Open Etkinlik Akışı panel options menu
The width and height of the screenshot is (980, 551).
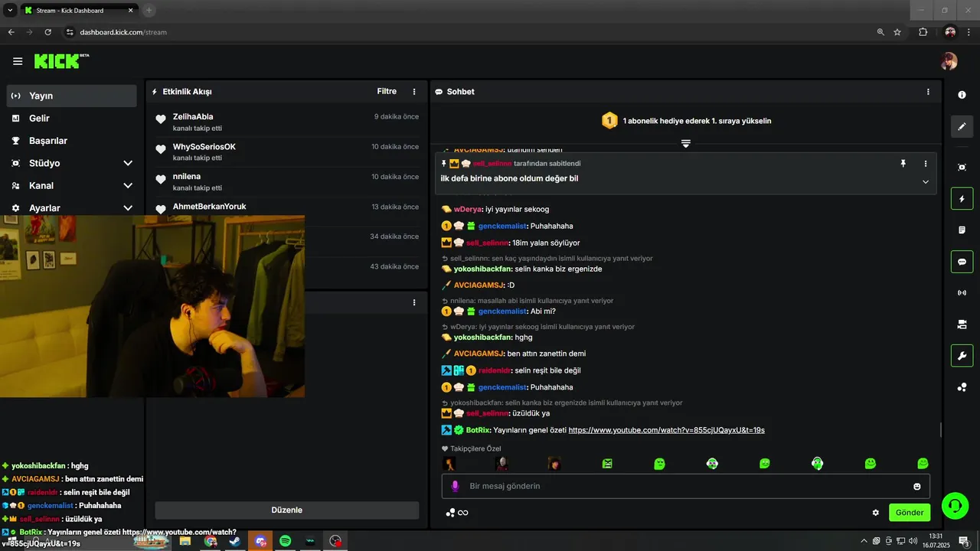(414, 92)
